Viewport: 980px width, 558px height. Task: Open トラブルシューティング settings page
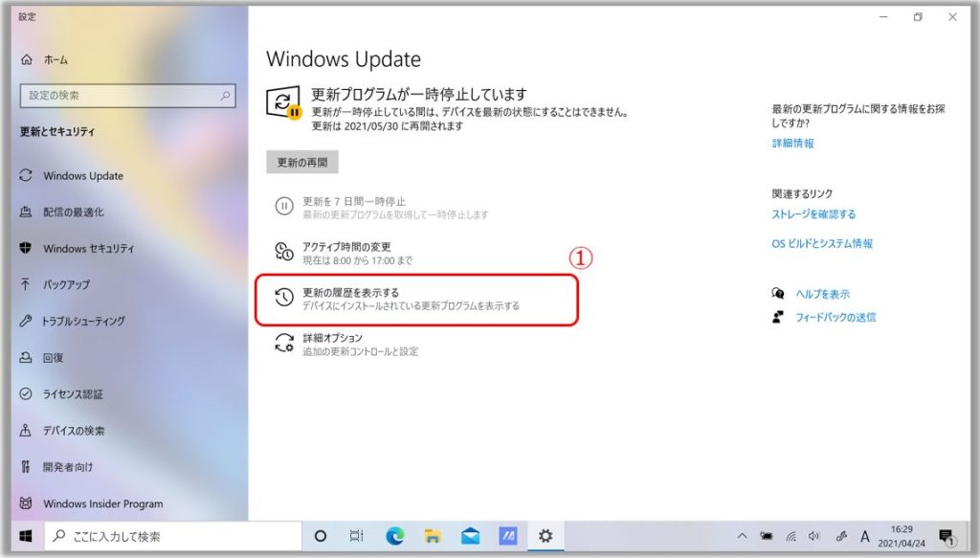tap(83, 322)
